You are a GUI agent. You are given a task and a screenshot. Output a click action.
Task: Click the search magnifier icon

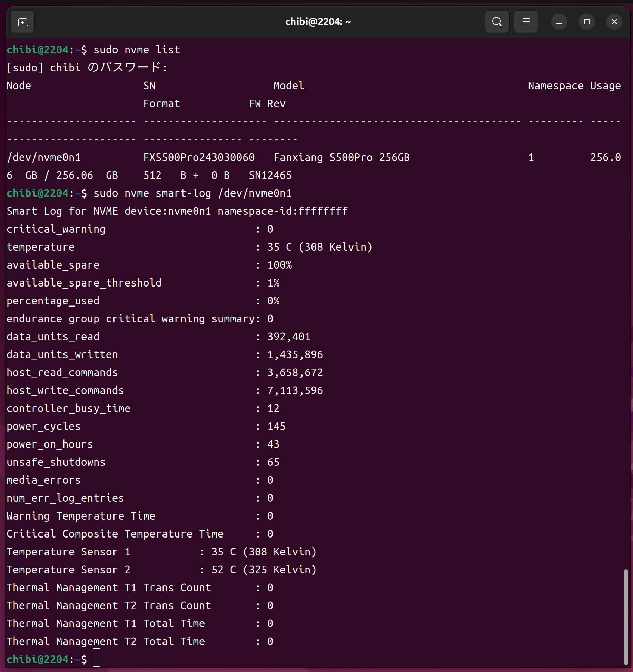click(x=497, y=22)
